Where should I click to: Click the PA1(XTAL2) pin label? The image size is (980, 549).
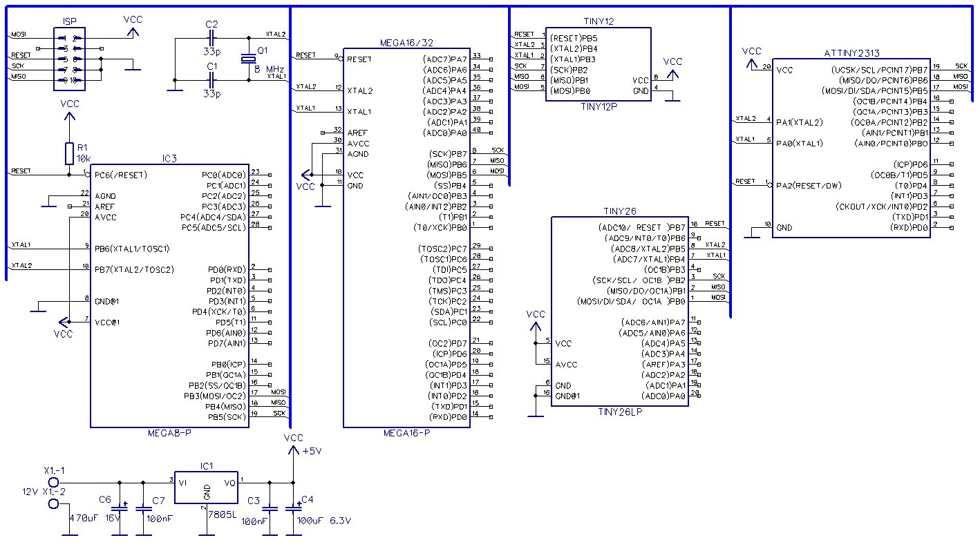pyautogui.click(x=800, y=122)
